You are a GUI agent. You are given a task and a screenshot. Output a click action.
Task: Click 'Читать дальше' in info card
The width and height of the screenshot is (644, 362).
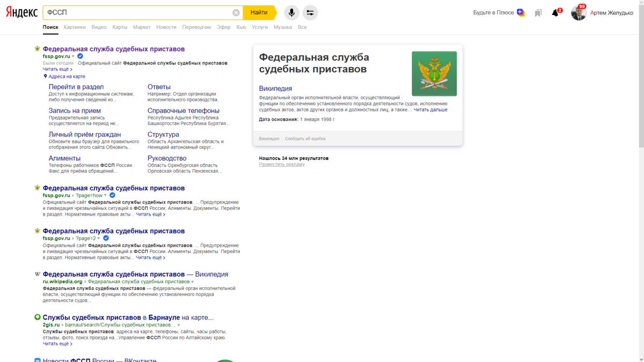pyautogui.click(x=430, y=110)
